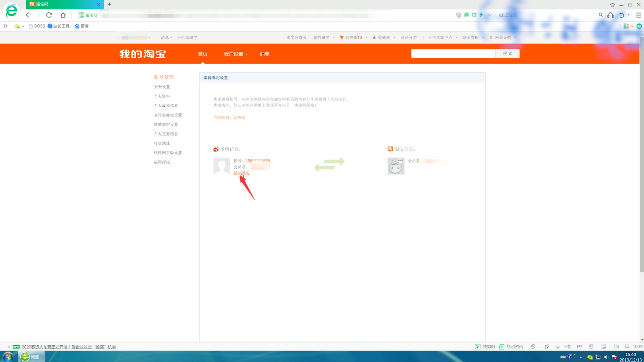Click the 360 browser logo avatar
644x362 pixels.
click(11, 11)
